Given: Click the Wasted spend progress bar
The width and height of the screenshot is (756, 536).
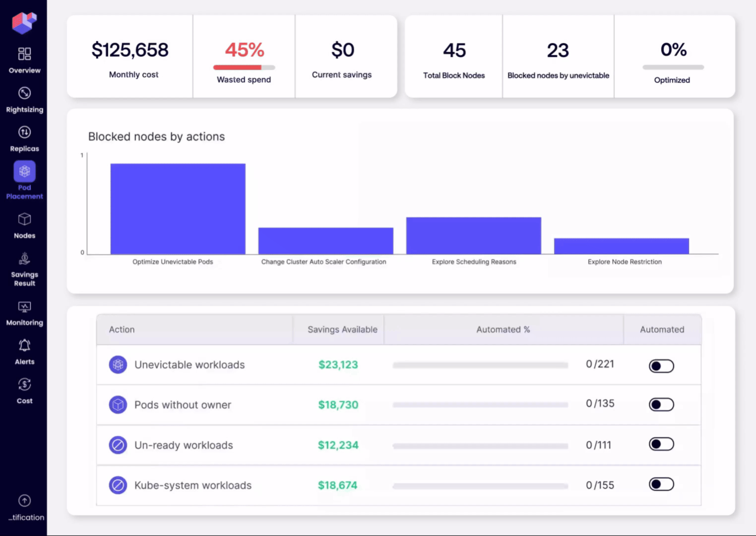Looking at the screenshot, I should [x=244, y=67].
